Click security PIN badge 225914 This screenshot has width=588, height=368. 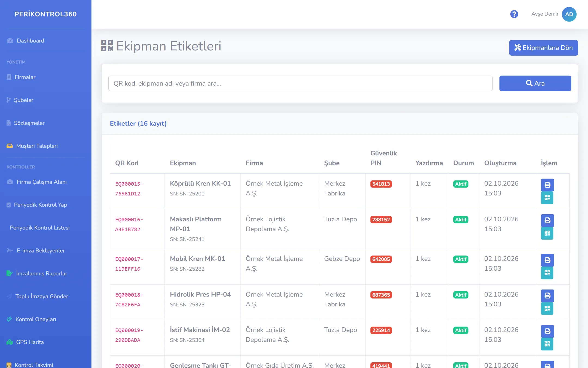point(381,330)
